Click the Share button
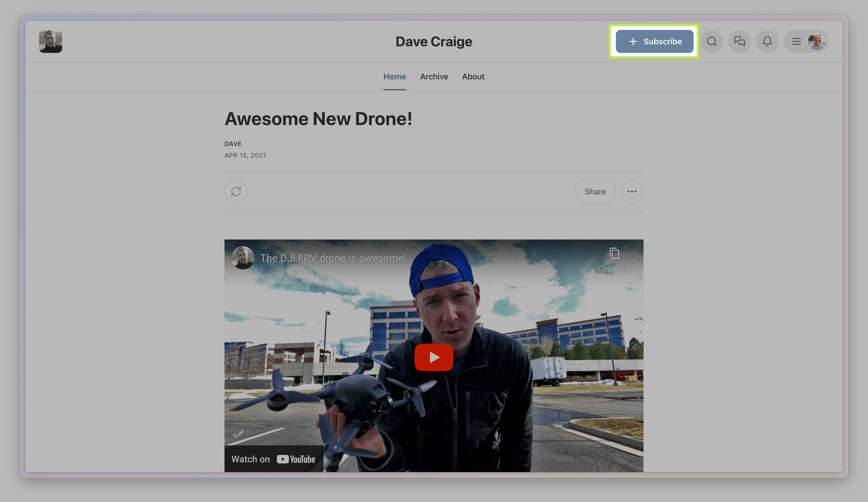This screenshot has height=502, width=868. click(595, 192)
